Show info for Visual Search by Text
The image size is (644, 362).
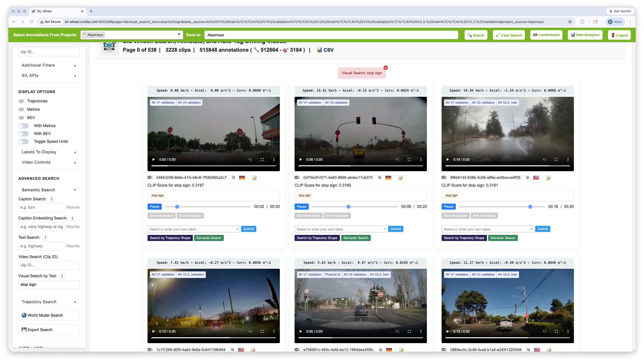(x=62, y=276)
